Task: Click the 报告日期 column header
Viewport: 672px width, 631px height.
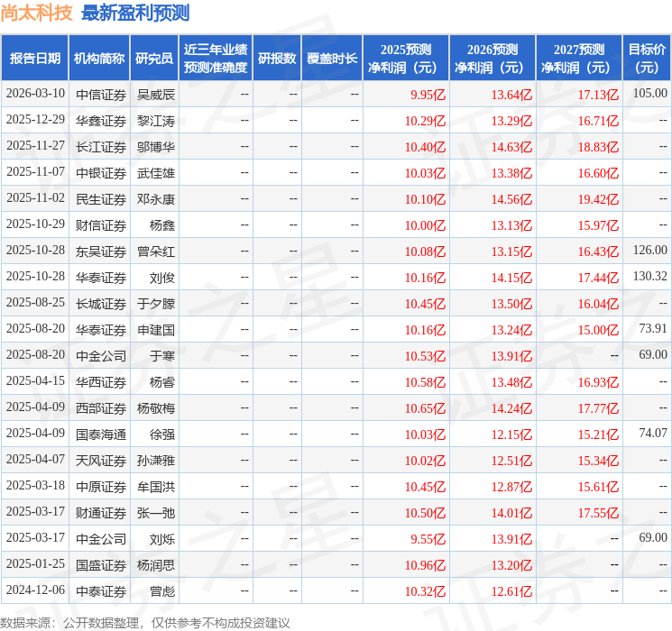Action: 34,59
